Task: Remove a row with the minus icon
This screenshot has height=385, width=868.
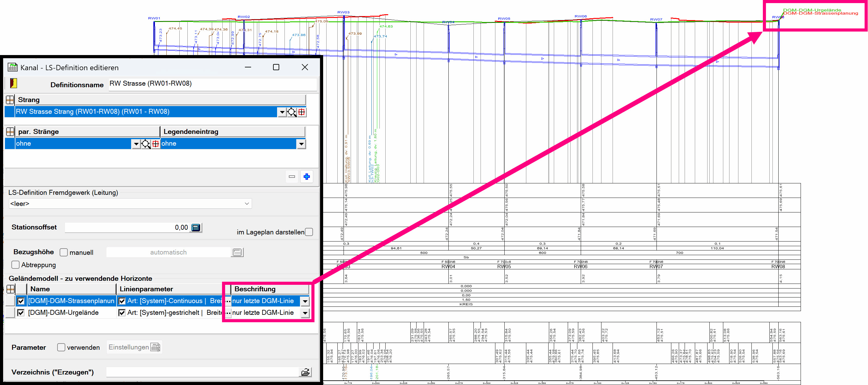Action: click(292, 177)
